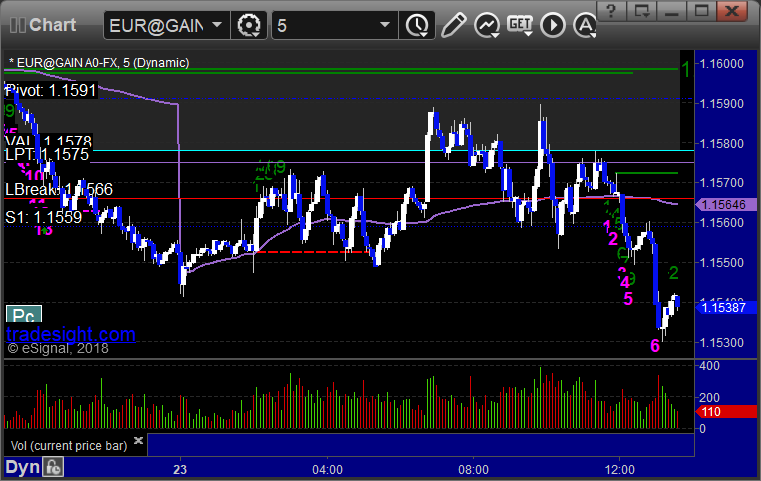The height and width of the screenshot is (481, 761).
Task: Open the alerts A icon
Action: pyautogui.click(x=585, y=25)
